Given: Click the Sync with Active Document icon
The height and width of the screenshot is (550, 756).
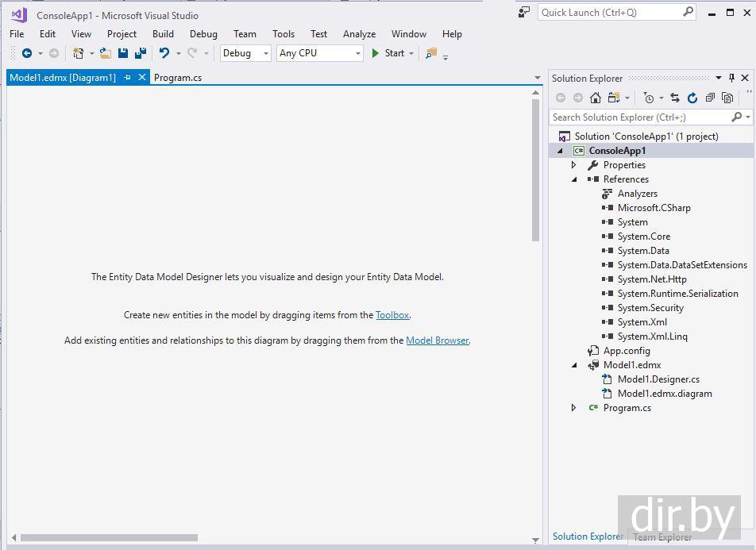Looking at the screenshot, I should click(x=675, y=98).
